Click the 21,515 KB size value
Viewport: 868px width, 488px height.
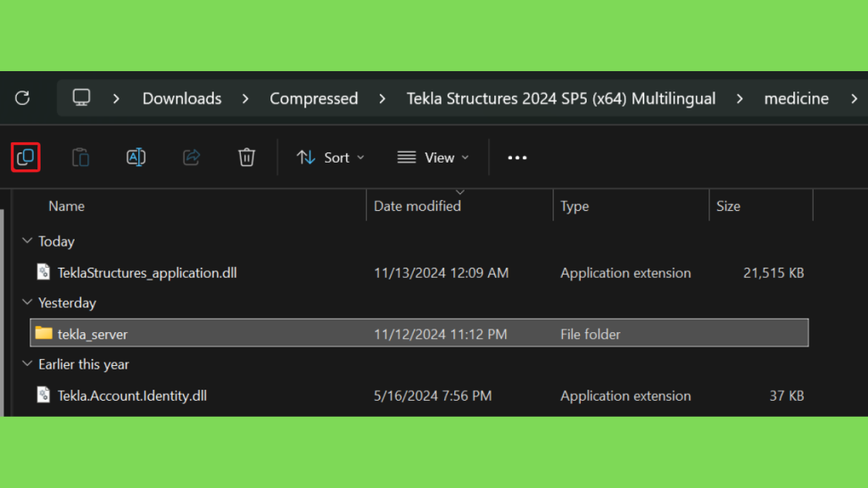click(773, 273)
